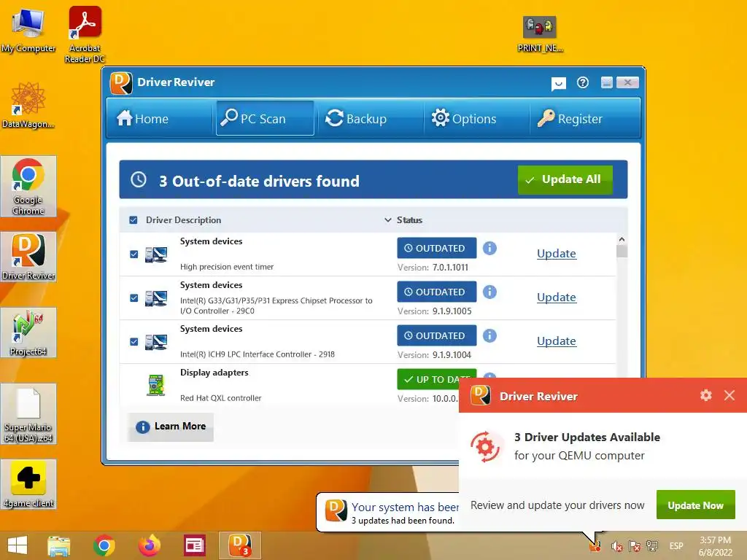This screenshot has width=747, height=560.
Task: Open the feedback speech-bubble icon in Driver Reviver title bar
Action: (x=558, y=84)
